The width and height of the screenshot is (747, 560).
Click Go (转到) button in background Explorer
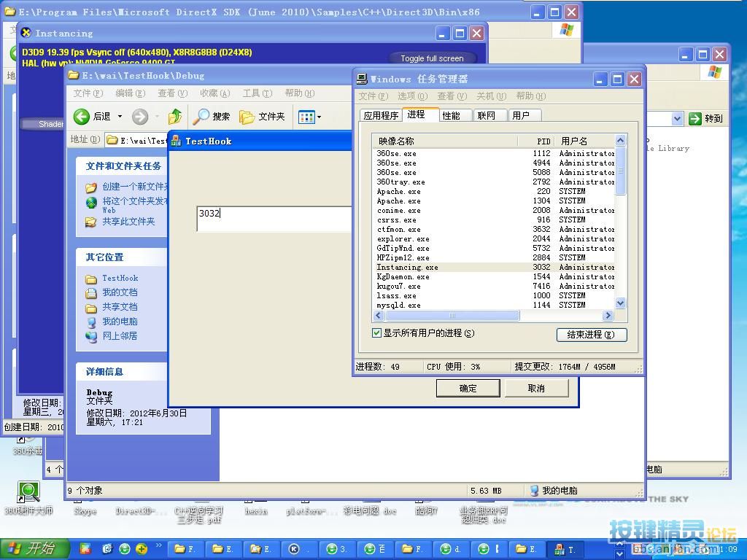tap(706, 119)
